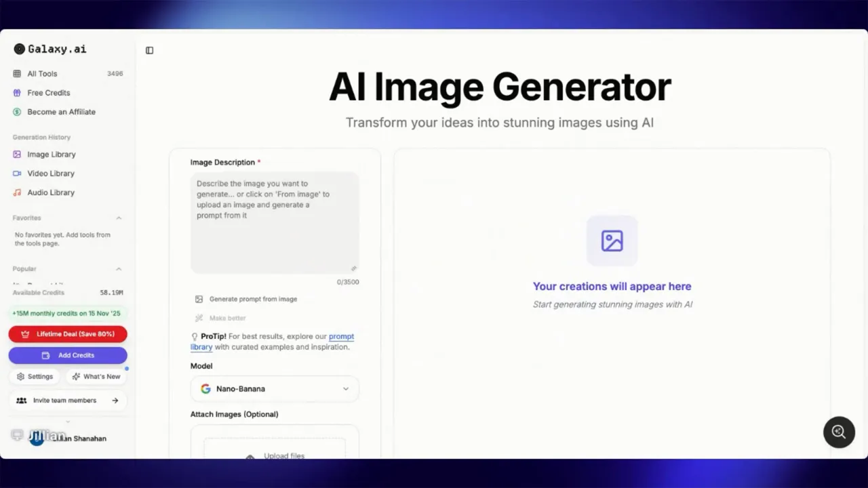Click the red Lifetime Deal banner
Screen dimensions: 868x488
point(68,333)
